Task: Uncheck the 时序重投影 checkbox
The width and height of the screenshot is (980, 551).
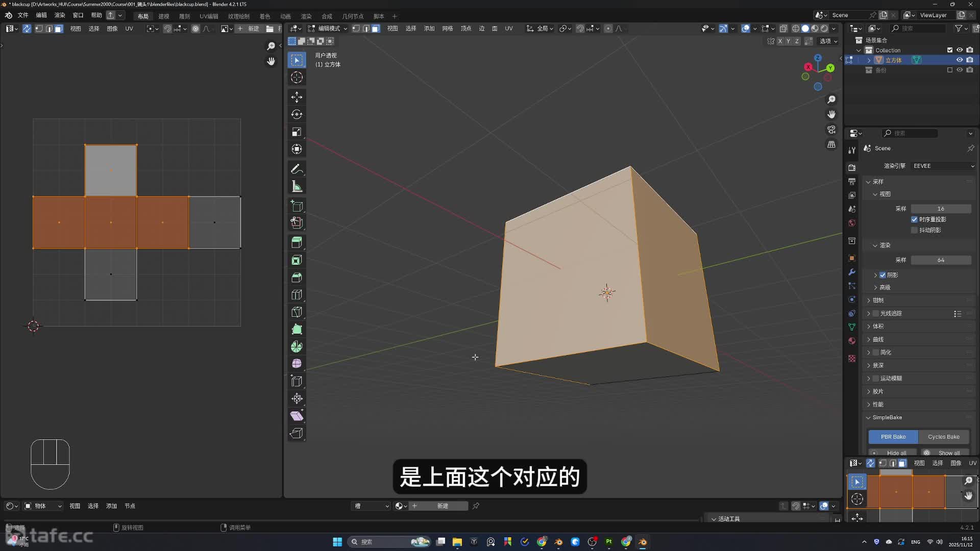Action: tap(914, 219)
